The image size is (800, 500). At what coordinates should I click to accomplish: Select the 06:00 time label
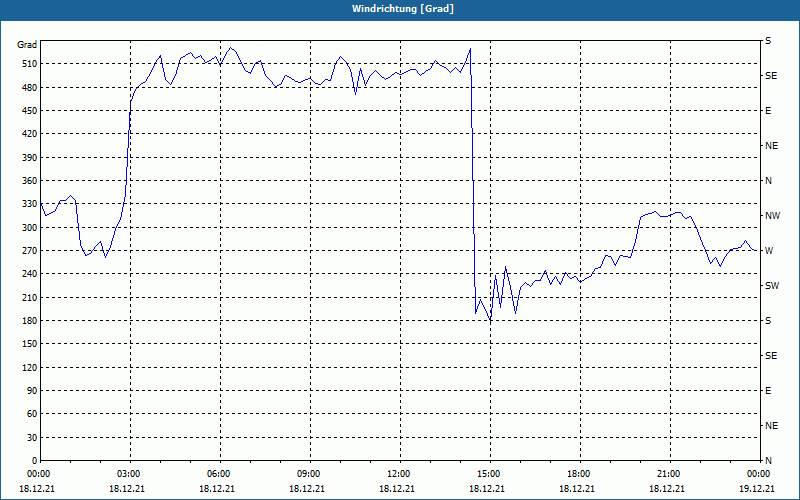[x=217, y=474]
